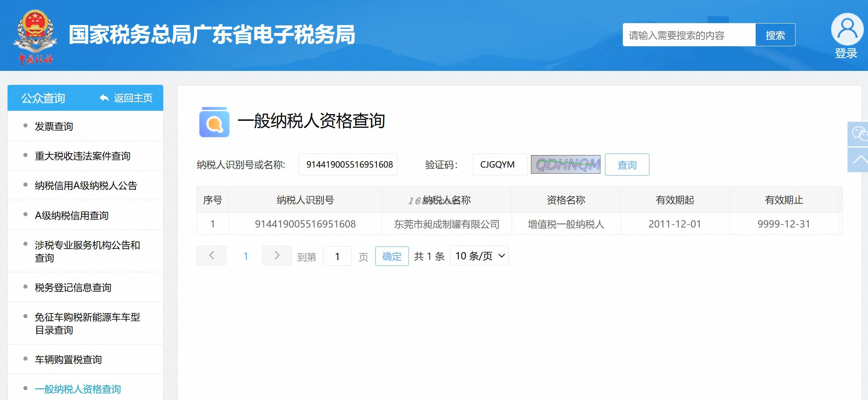Screen dimensions: 868x400
Task: Go to the next page arrow
Action: 277,256
